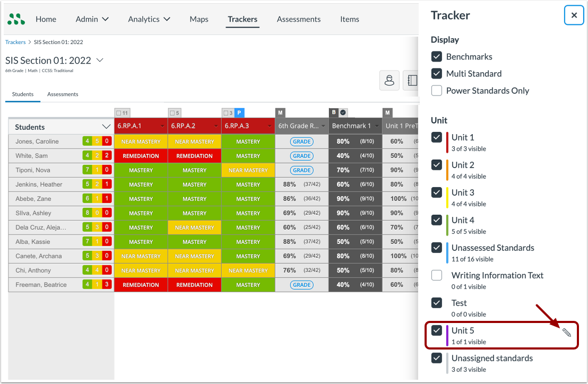Open the Items page
The width and height of the screenshot is (588, 384).
pyautogui.click(x=350, y=19)
